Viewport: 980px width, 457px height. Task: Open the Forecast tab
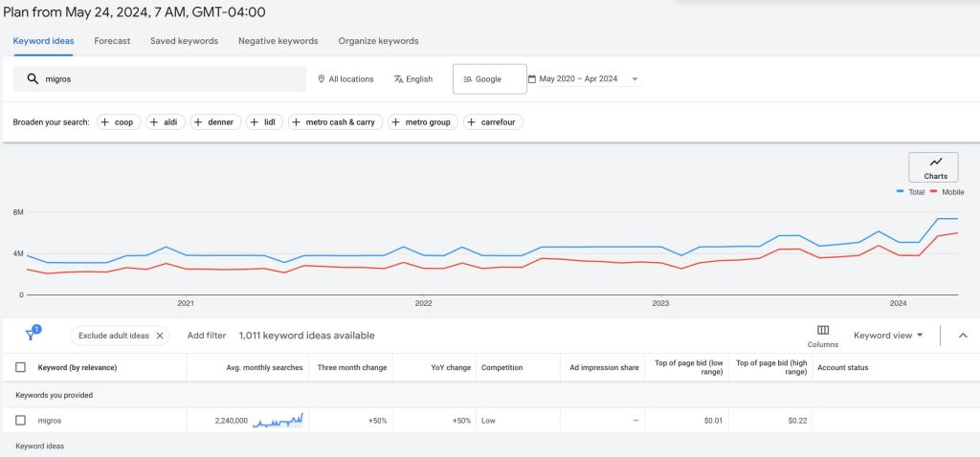(x=113, y=41)
